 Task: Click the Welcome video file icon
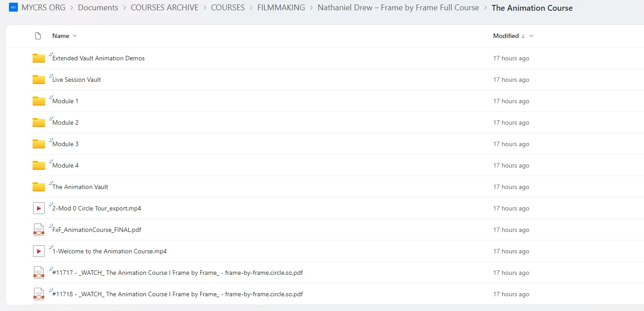coord(39,251)
